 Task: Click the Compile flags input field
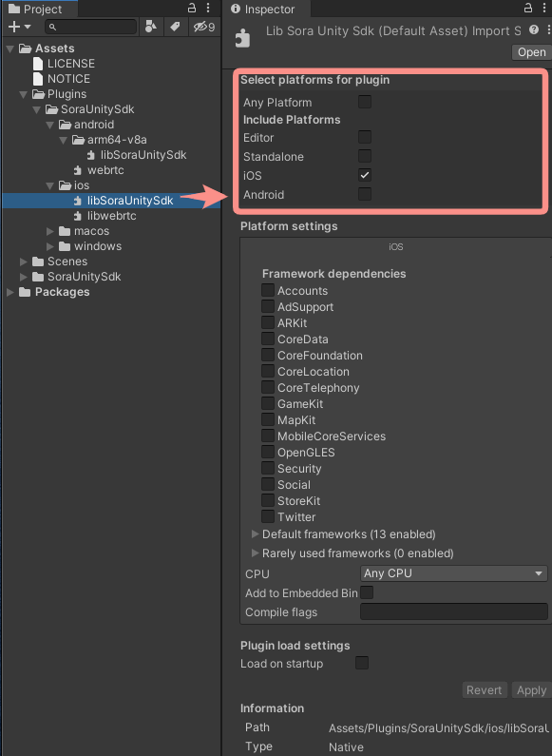click(x=454, y=611)
